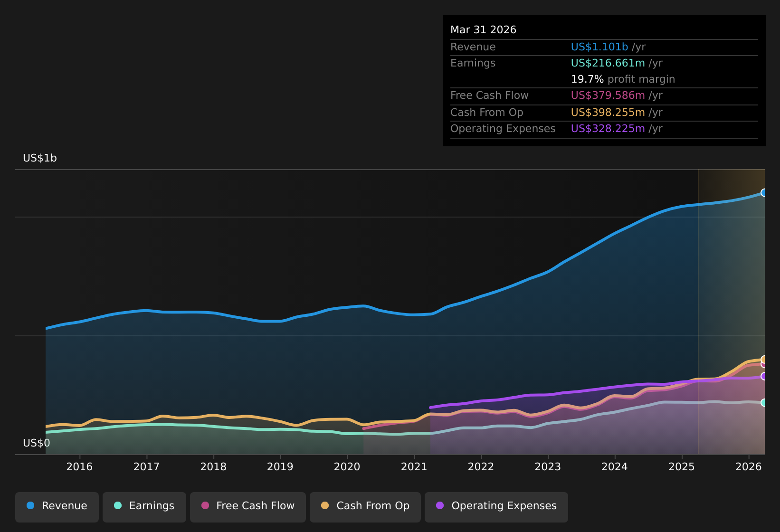Click the 2024 x-axis label
Screen dimensions: 780x532
tap(615, 466)
